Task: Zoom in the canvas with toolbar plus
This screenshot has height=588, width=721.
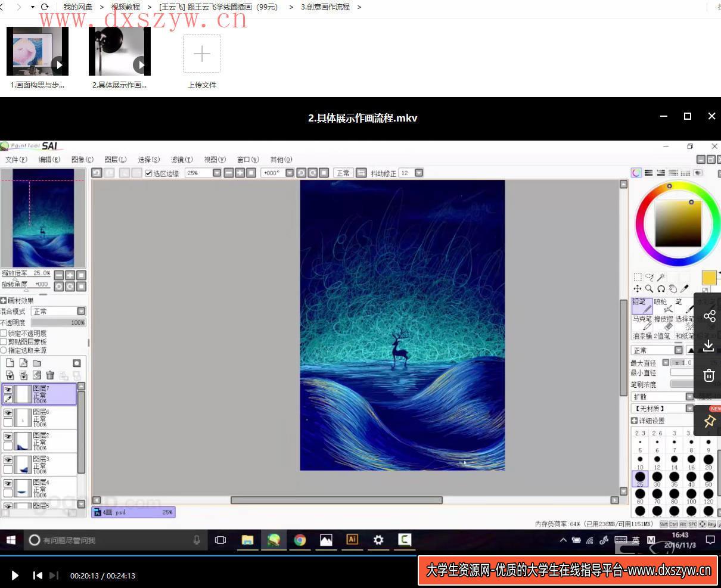Action: pyautogui.click(x=240, y=173)
